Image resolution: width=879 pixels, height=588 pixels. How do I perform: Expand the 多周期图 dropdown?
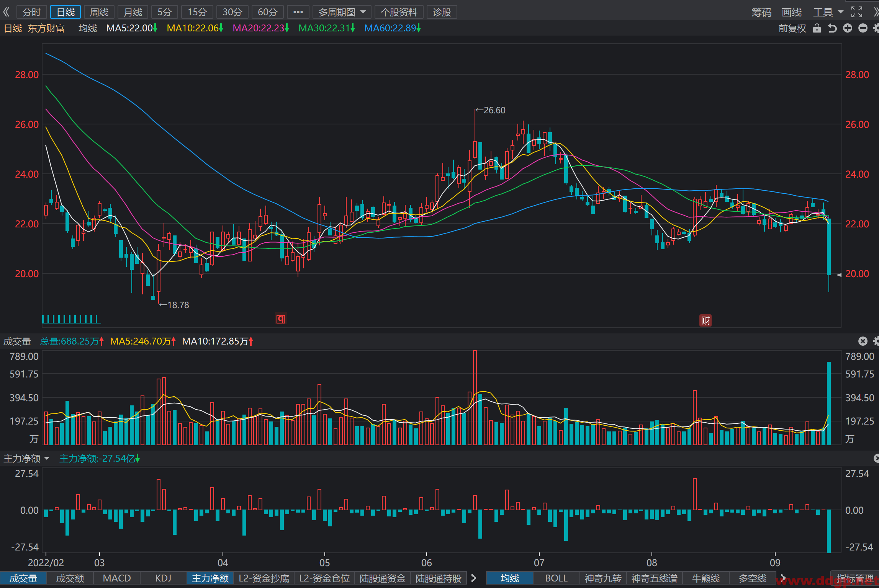[342, 12]
